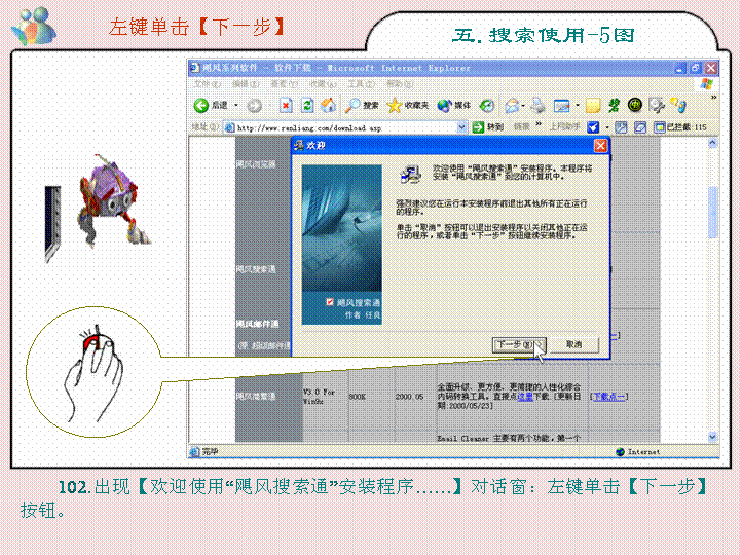Image resolution: width=740 pixels, height=555 pixels.
Task: Open the dropdown arrow next to the blue funnel icon
Action: (x=606, y=127)
